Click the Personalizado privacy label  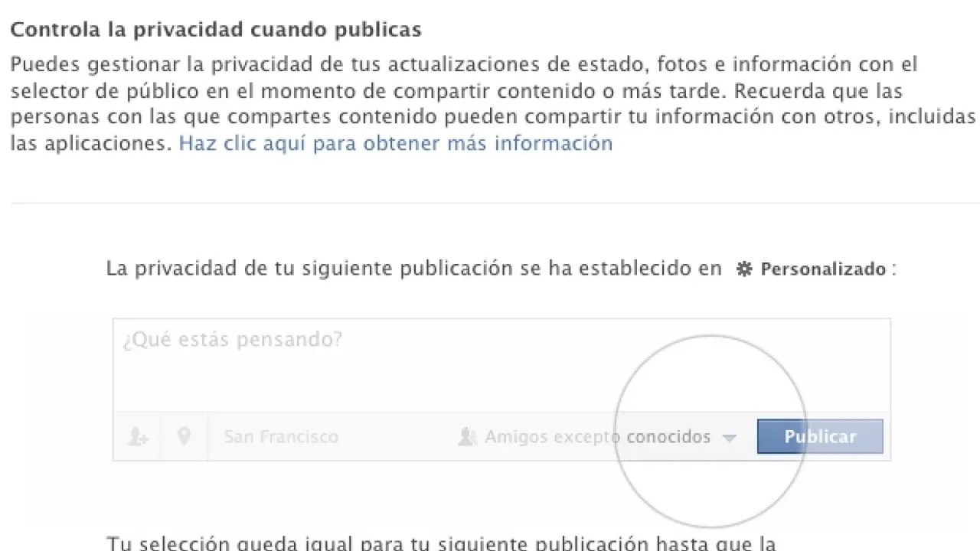click(823, 269)
